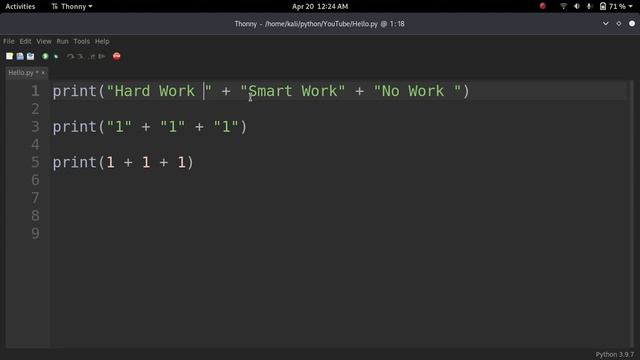This screenshot has height=360, width=640.
Task: Open the Activities overview
Action: tap(20, 6)
